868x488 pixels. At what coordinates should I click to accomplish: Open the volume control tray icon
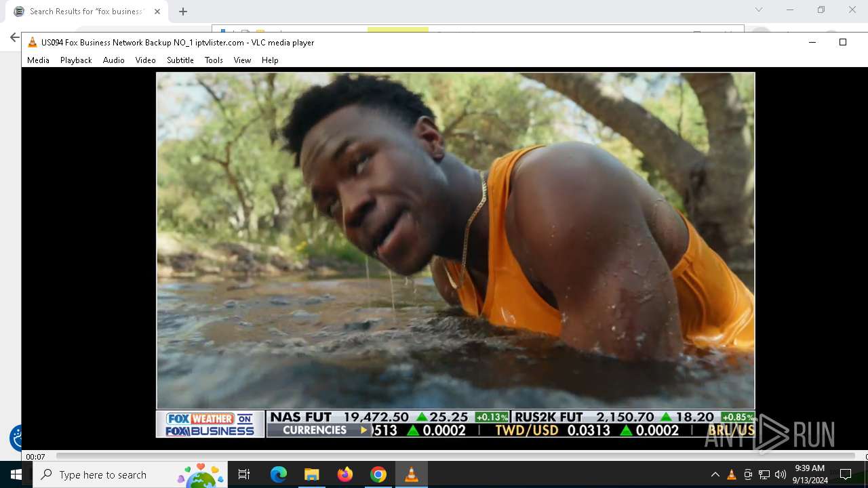tap(781, 474)
